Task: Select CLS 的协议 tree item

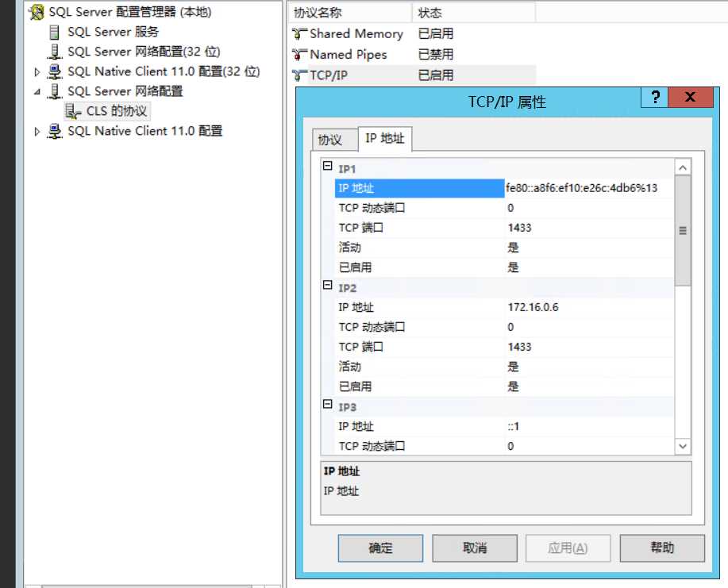Action: coord(117,111)
